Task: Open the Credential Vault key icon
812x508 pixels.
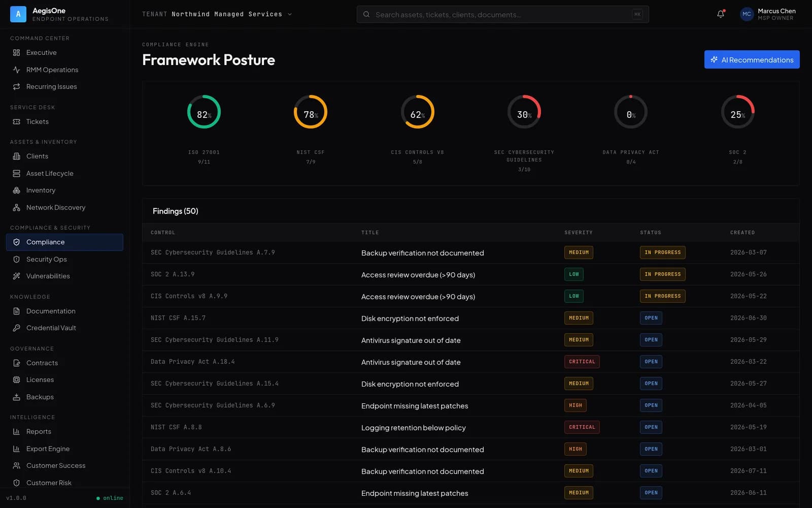Action: (x=16, y=328)
